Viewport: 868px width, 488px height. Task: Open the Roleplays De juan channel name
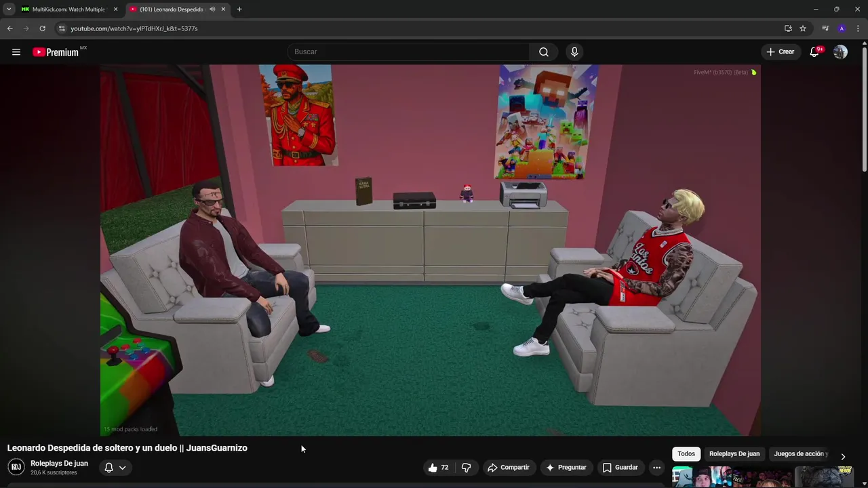tap(59, 464)
